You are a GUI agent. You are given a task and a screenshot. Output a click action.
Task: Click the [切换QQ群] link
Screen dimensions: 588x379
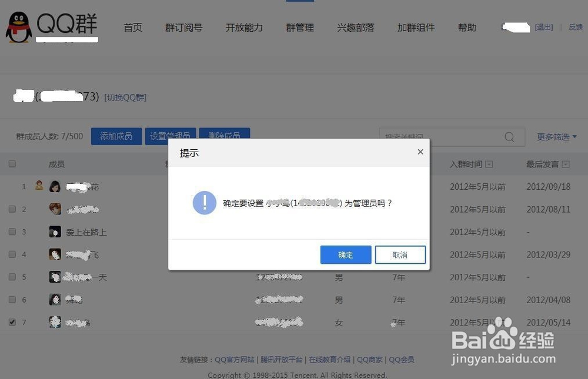click(125, 98)
